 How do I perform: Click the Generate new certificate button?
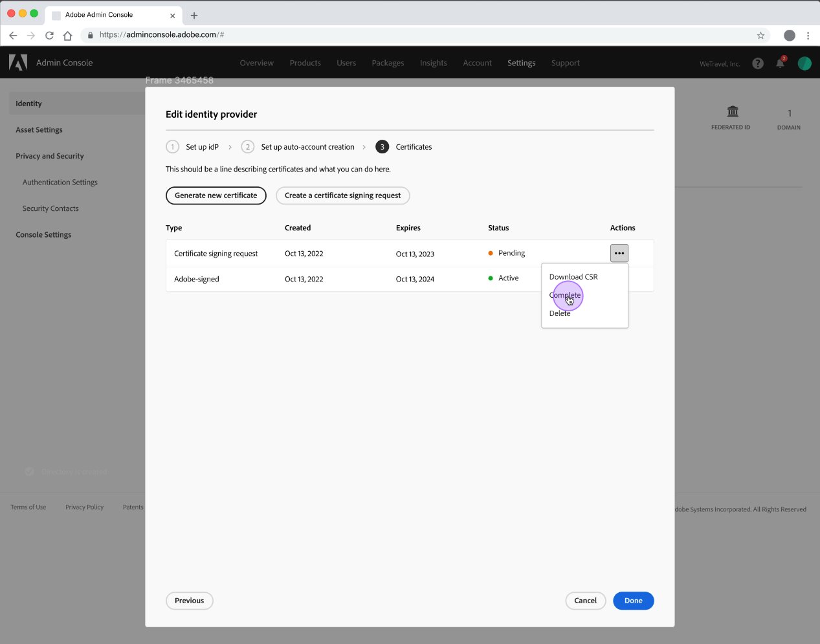[x=216, y=195]
